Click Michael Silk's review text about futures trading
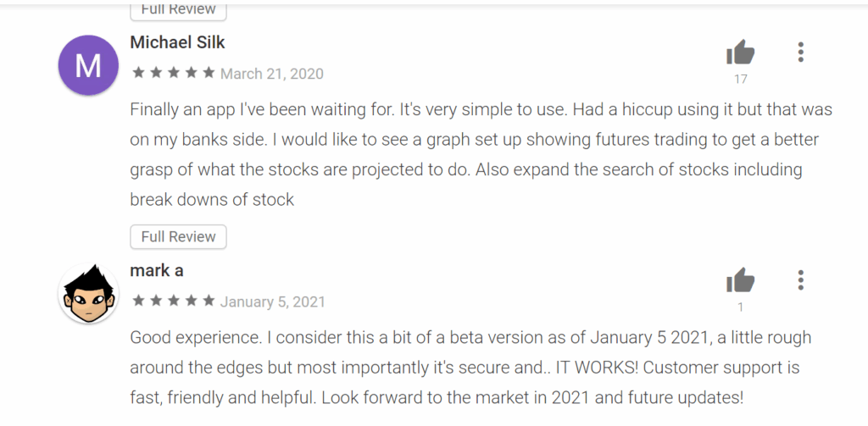 click(x=475, y=140)
